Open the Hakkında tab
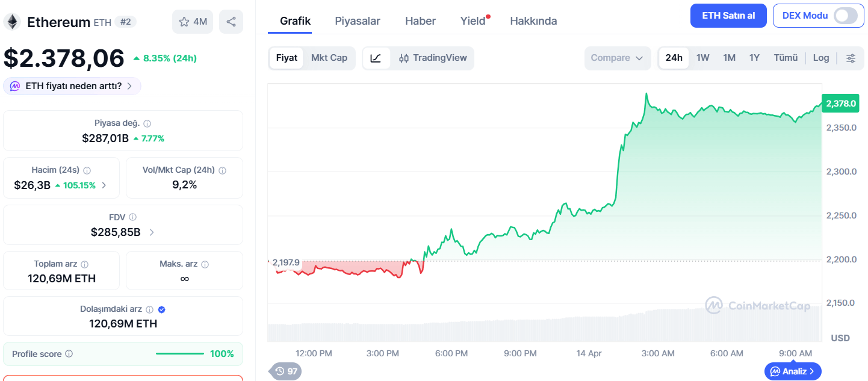Viewport: 868px width, 381px height. (x=533, y=21)
